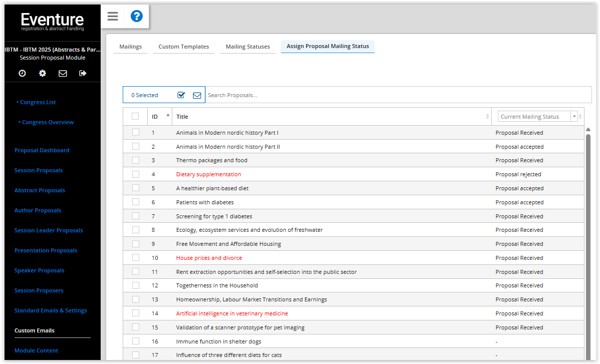Go to Proposal Dashboard link
Image resolution: width=600 pixels, height=364 pixels.
click(42, 150)
